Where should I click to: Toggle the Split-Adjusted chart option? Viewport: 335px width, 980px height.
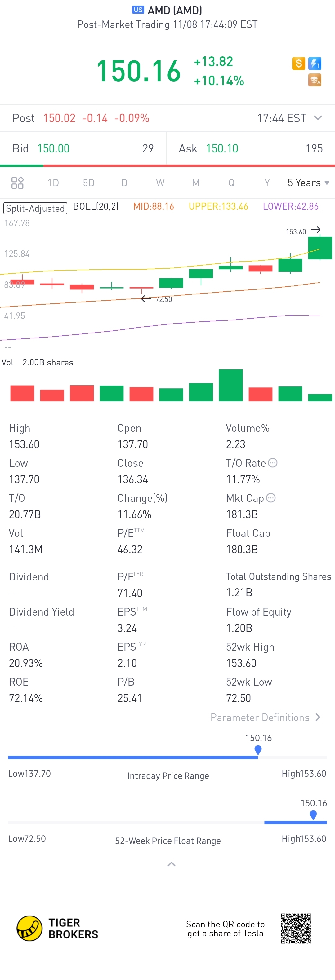coord(35,208)
